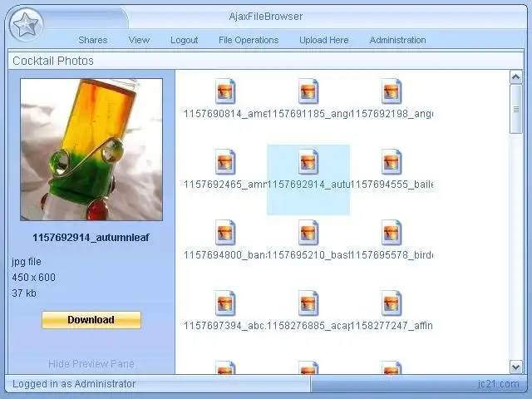Open the Administration menu
Viewport: 532px width, 399px height.
point(397,40)
